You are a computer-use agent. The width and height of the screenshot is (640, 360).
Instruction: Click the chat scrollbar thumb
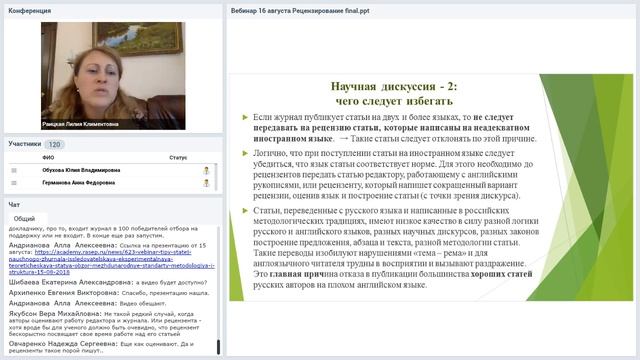tap(218, 347)
